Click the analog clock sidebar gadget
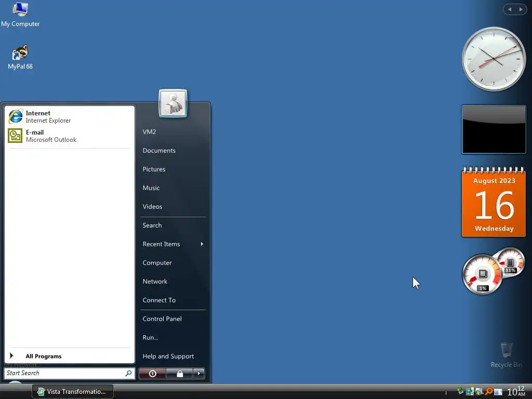Viewport: 532px width, 399px height. click(x=494, y=59)
